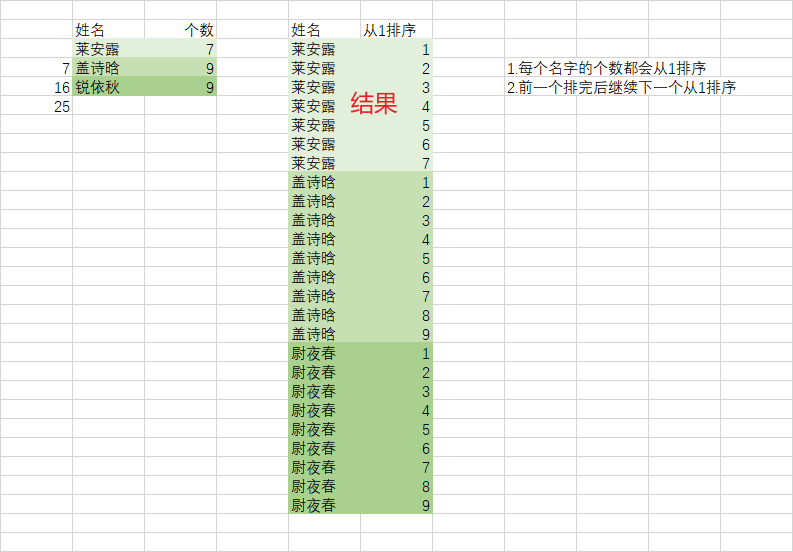Click sort number 2 beside 尉夜春

tap(396, 371)
